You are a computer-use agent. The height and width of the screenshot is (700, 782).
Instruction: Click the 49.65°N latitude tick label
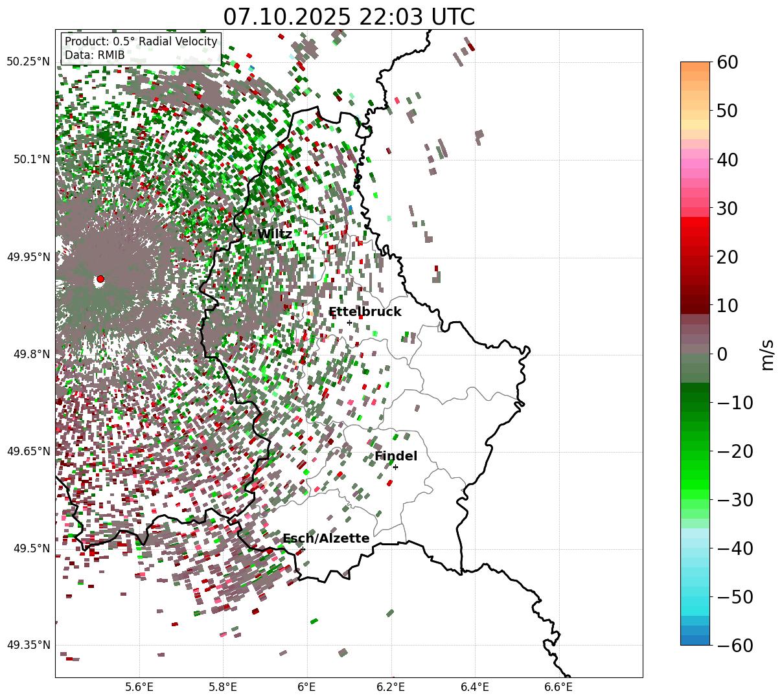28,451
